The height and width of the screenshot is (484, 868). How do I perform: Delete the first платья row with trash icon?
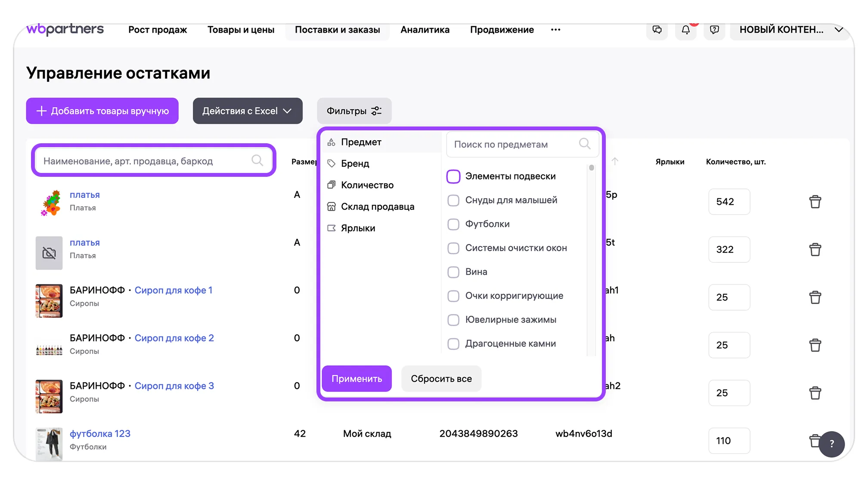(x=815, y=202)
